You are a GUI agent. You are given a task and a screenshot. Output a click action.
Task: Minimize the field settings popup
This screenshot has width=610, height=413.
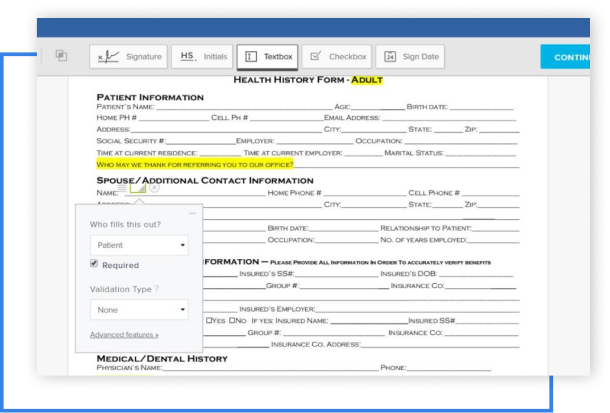pyautogui.click(x=192, y=212)
